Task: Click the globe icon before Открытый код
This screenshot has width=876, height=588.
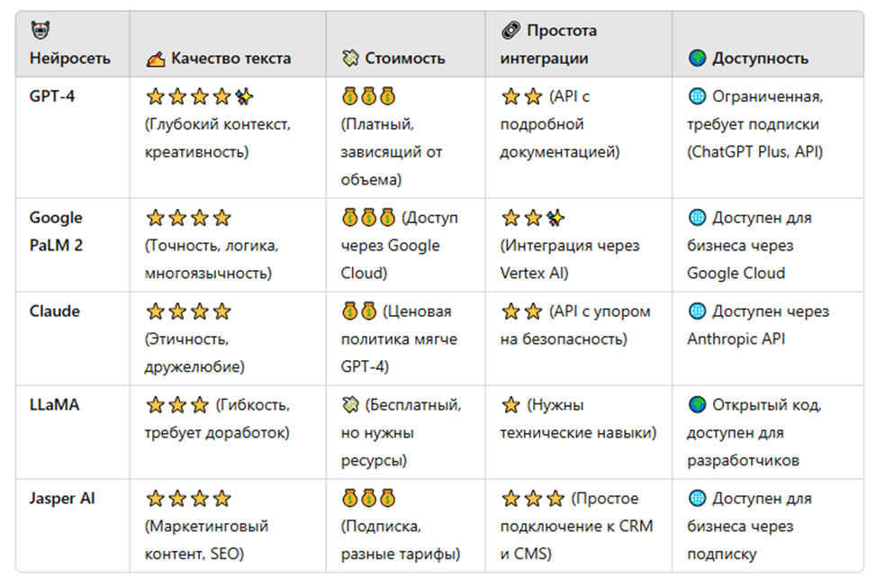Action: [697, 406]
